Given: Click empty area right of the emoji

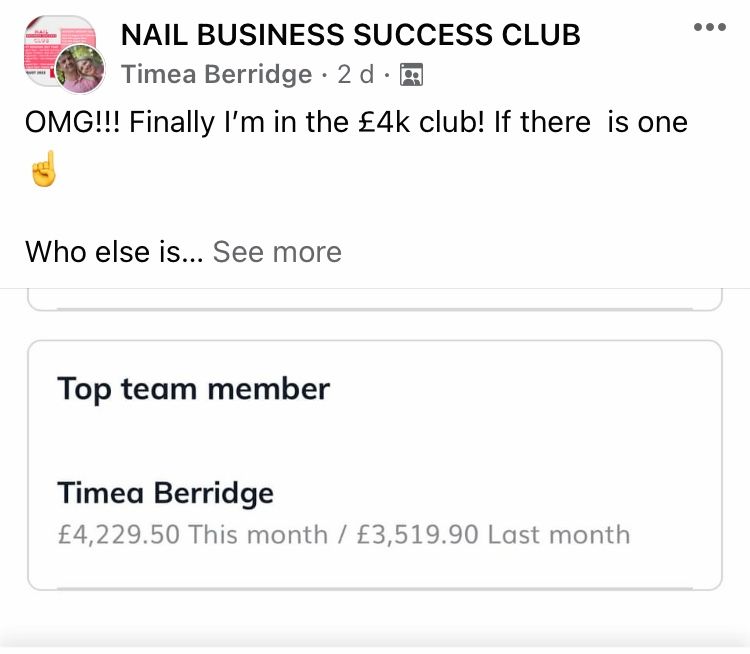Looking at the screenshot, I should pyautogui.click(x=400, y=172).
